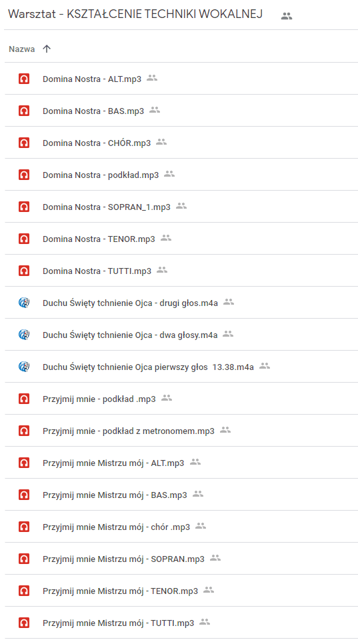Image resolution: width=358 pixels, height=644 pixels.
Task: Click the audio icon for Domina Nostra - ALT.mp3
Action: pos(24,79)
